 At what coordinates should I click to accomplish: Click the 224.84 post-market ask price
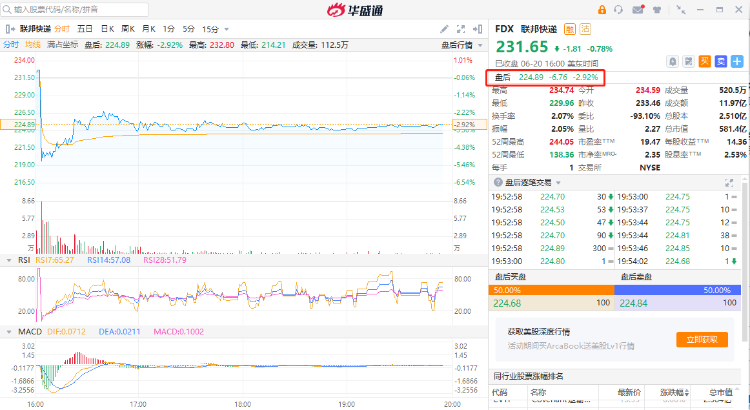tap(633, 303)
